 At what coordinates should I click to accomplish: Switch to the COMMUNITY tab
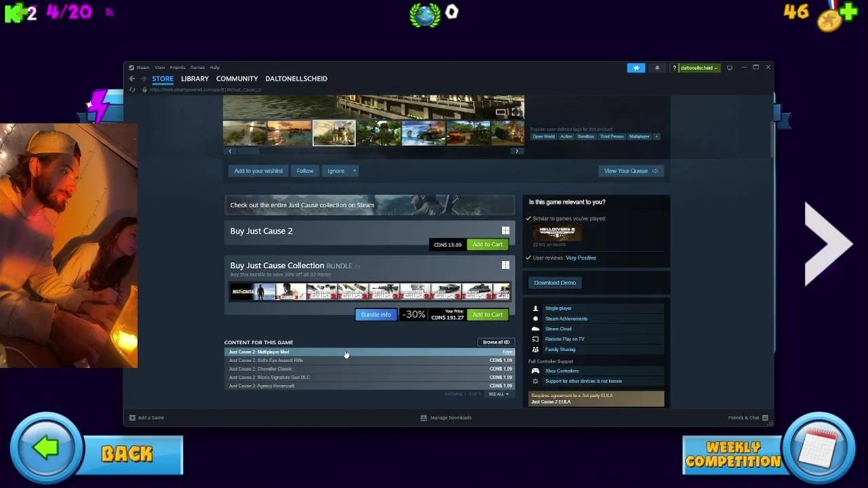point(237,79)
